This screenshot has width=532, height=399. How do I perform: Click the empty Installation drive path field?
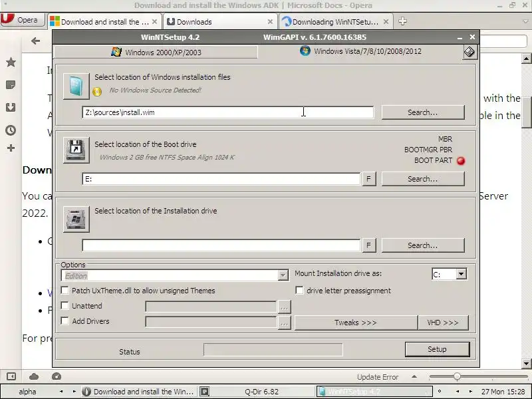(221, 245)
